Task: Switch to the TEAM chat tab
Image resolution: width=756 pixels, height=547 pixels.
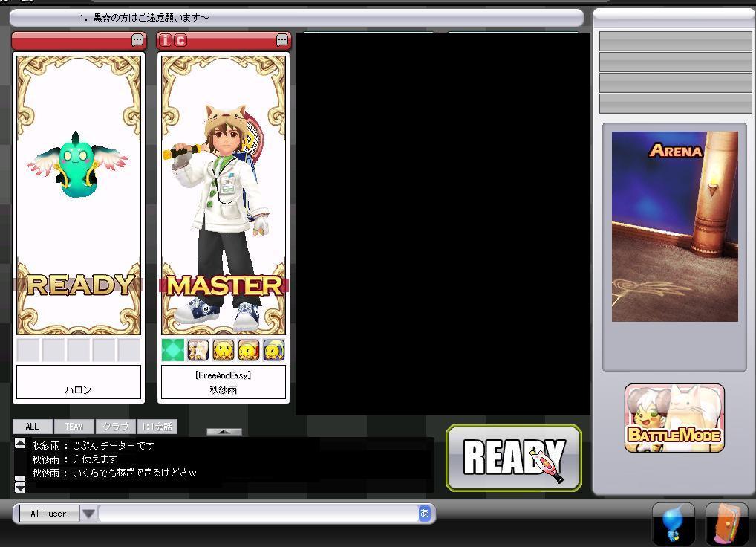Action: pos(74,427)
